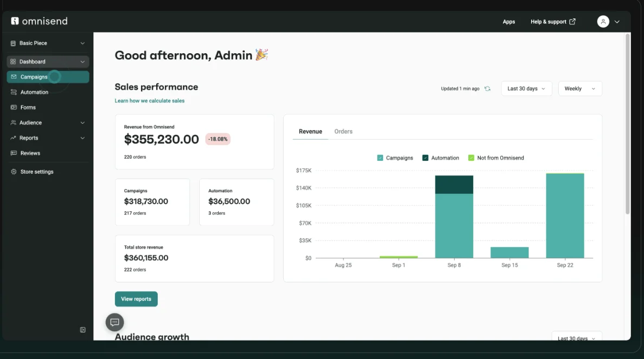Click the Reviews icon in the sidebar
Viewport: 644px width, 359px height.
pos(14,153)
